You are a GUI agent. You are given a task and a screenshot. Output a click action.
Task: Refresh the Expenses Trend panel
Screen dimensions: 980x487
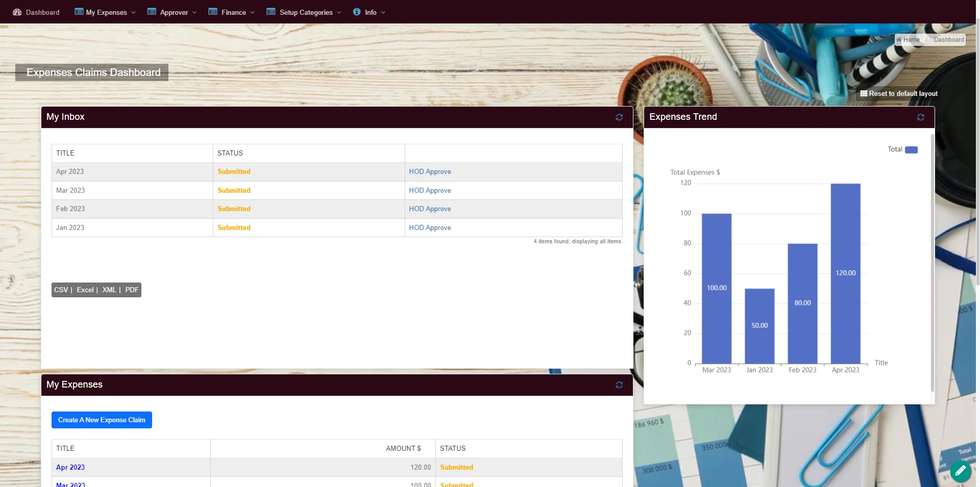[921, 117]
